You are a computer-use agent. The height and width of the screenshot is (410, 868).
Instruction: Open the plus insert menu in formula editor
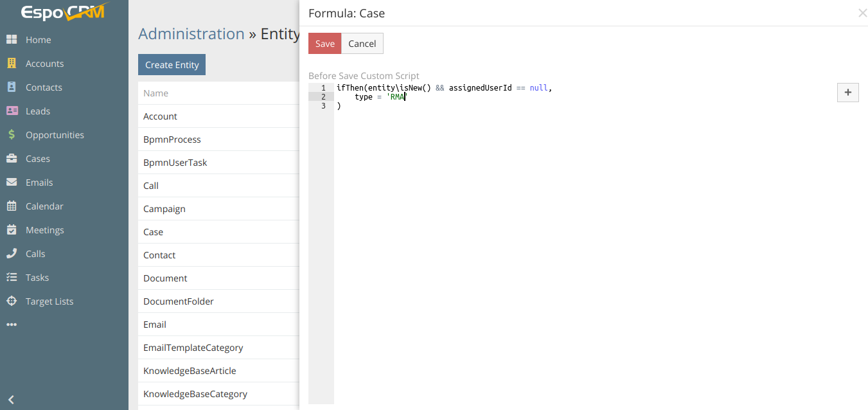[x=847, y=93]
